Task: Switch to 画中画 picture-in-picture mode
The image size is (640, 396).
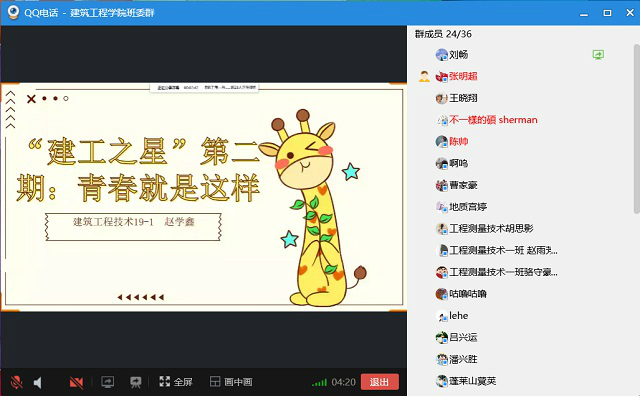Action: tap(231, 382)
